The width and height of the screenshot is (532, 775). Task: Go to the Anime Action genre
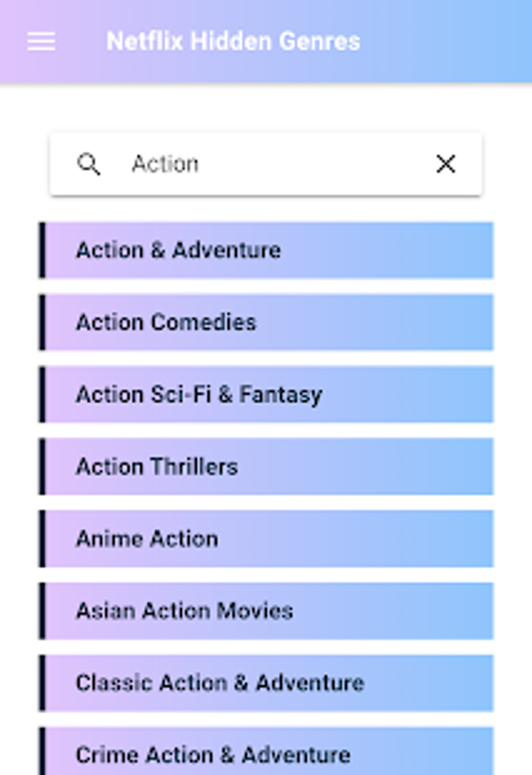(147, 539)
